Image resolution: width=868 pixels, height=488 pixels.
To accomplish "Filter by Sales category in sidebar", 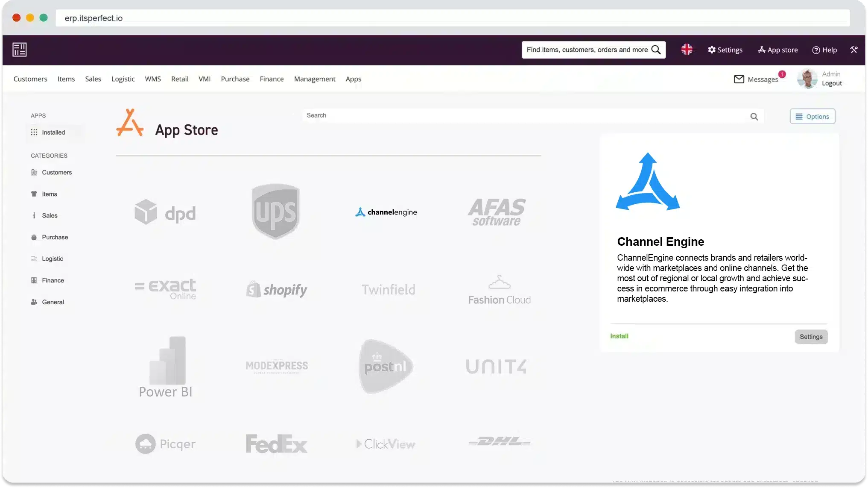I will tap(44, 216).
